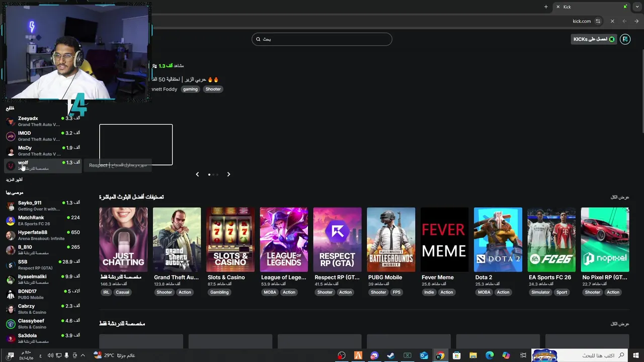This screenshot has width=644, height=362.
Task: Open wolf channel in sidebar
Action: (43, 165)
